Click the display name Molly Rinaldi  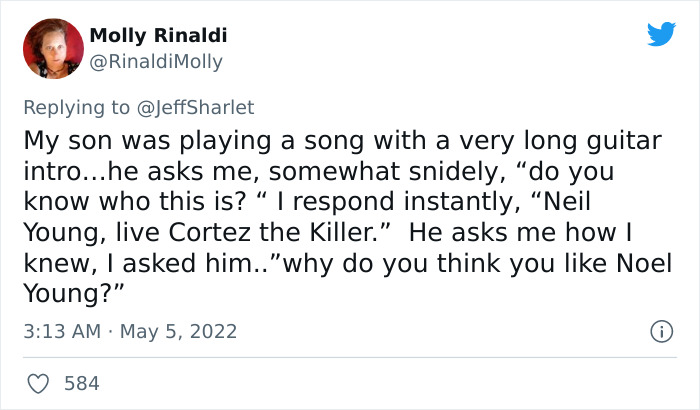point(158,36)
